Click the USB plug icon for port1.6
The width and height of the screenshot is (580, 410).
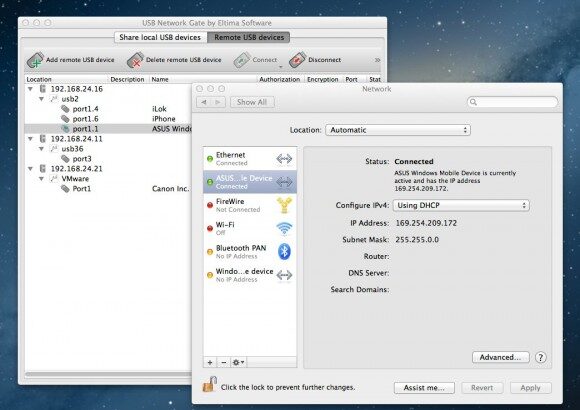tap(65, 119)
